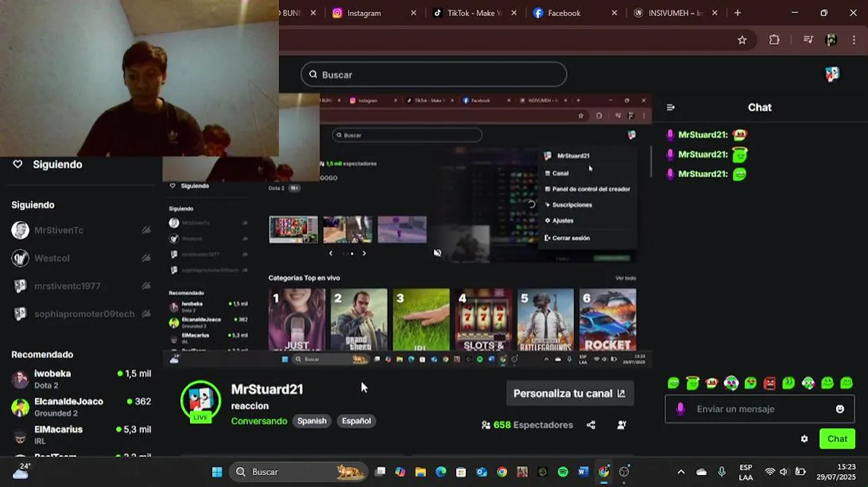Switch to the TikTok tab
The width and height of the screenshot is (868, 487).
pyautogui.click(x=473, y=13)
